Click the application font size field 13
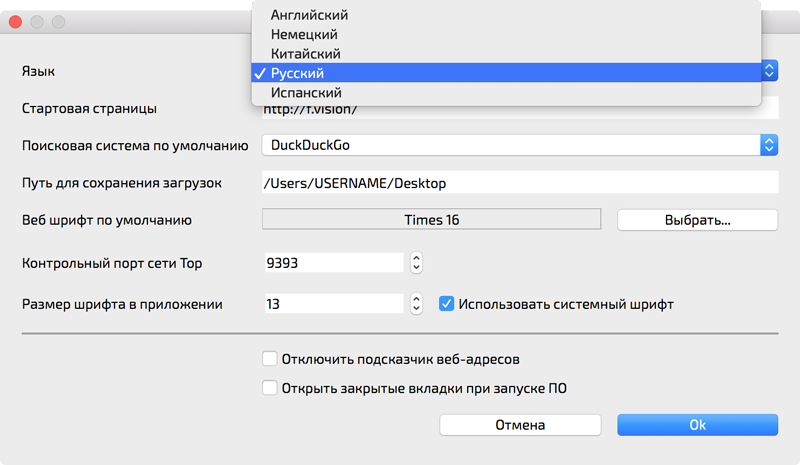 coord(332,303)
